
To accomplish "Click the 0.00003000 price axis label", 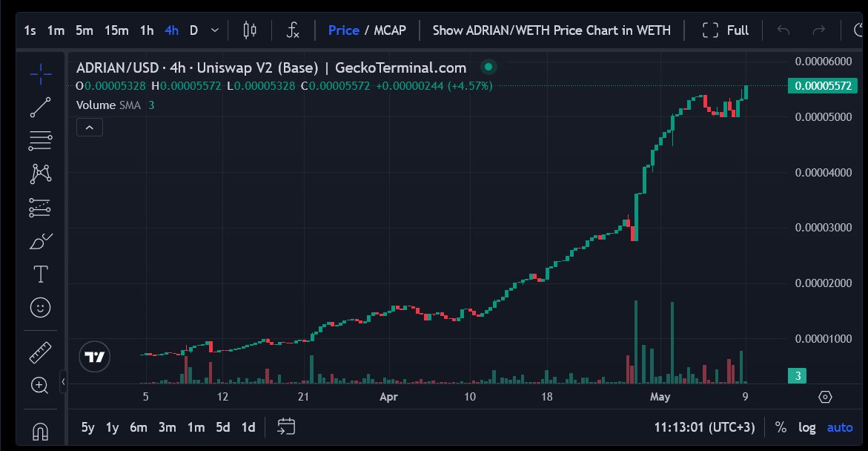I will [x=824, y=228].
